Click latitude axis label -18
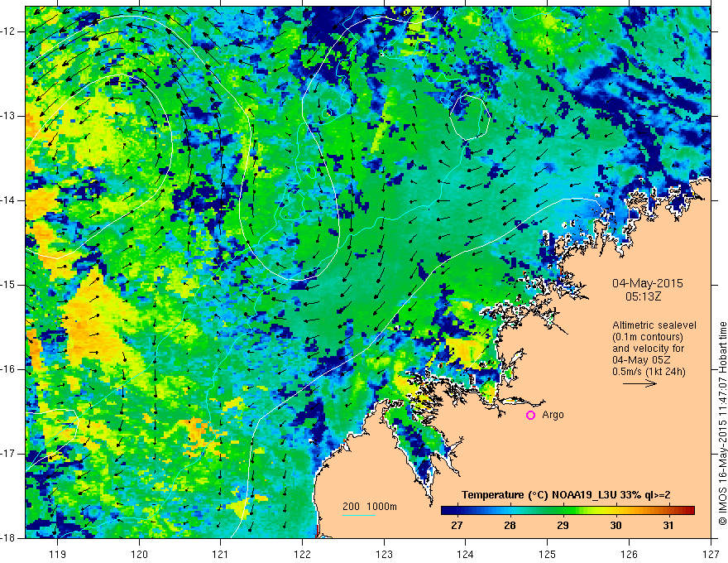 click(x=9, y=538)
